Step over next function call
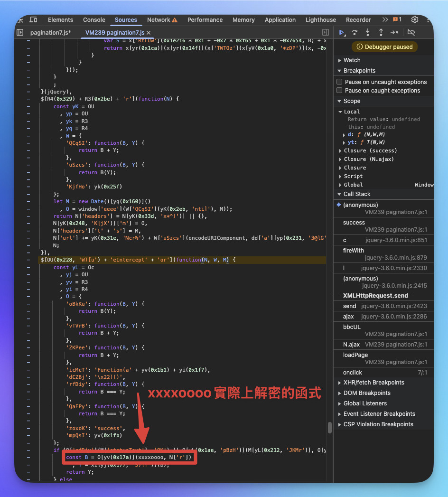The width and height of the screenshot is (448, 497). (x=355, y=32)
